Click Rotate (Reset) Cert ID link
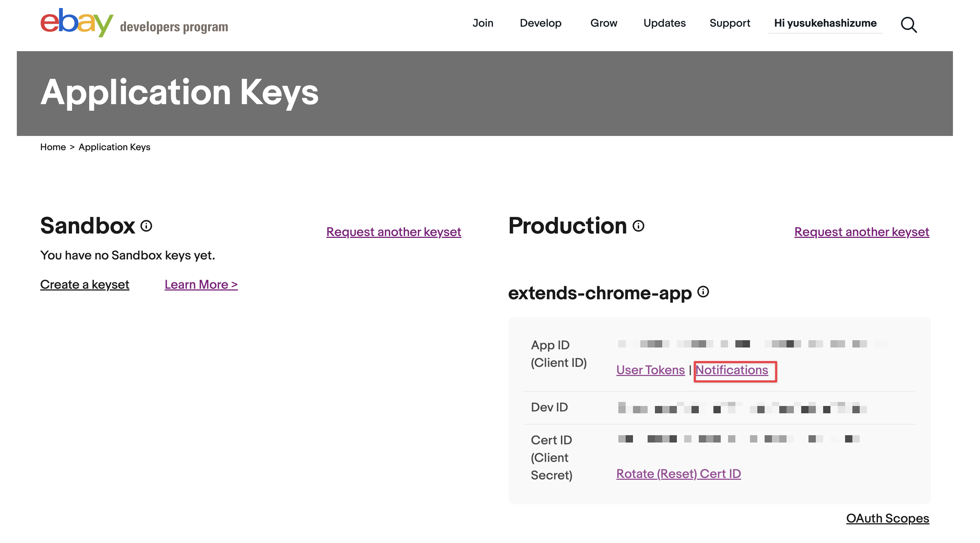This screenshot has width=980, height=543. [679, 474]
